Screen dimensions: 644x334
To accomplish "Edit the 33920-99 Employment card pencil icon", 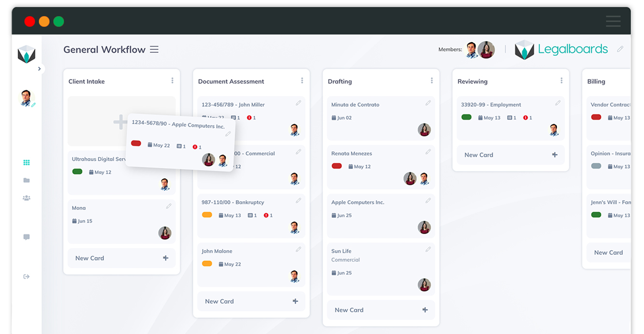I will 558,102.
